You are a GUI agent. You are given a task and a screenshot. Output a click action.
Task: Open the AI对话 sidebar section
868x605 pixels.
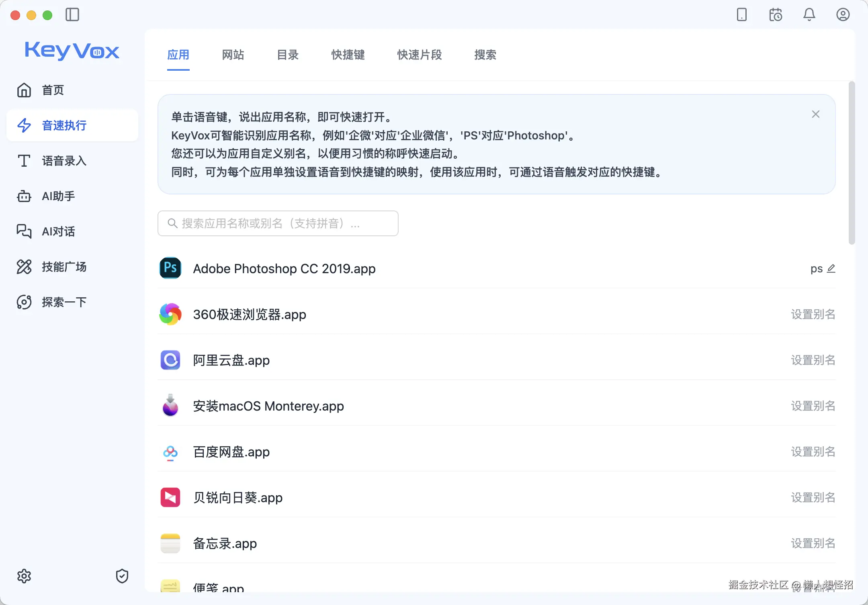pyautogui.click(x=58, y=231)
